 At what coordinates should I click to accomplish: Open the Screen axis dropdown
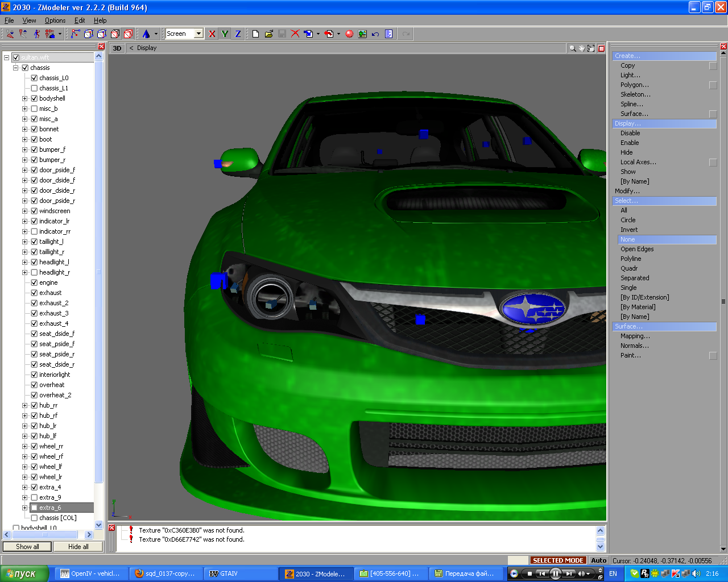pos(198,34)
